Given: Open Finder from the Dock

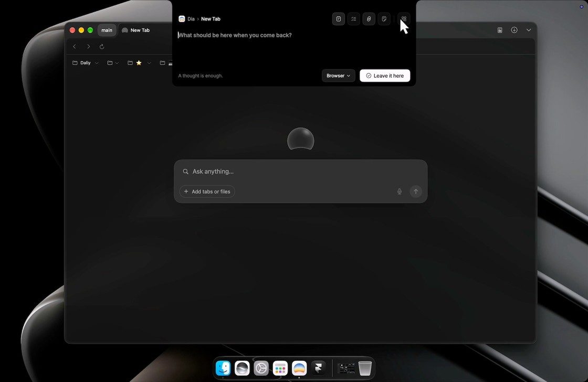Looking at the screenshot, I should click(223, 368).
